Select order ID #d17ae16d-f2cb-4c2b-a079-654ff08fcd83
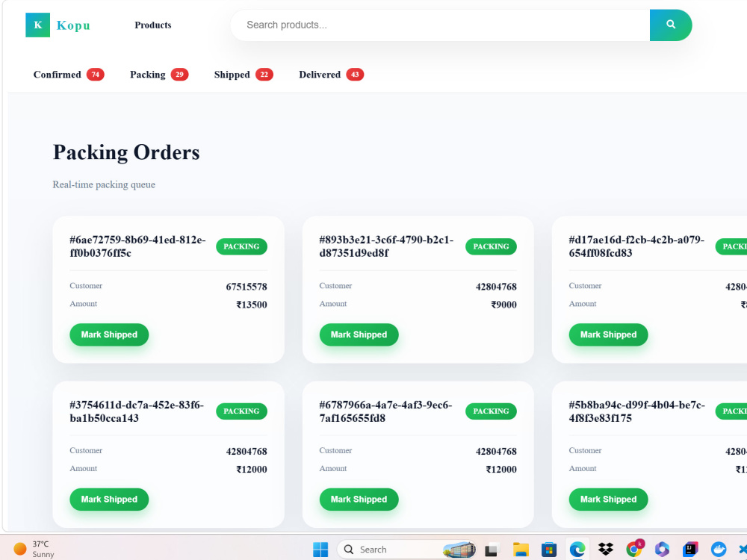Image resolution: width=747 pixels, height=560 pixels. 636,246
